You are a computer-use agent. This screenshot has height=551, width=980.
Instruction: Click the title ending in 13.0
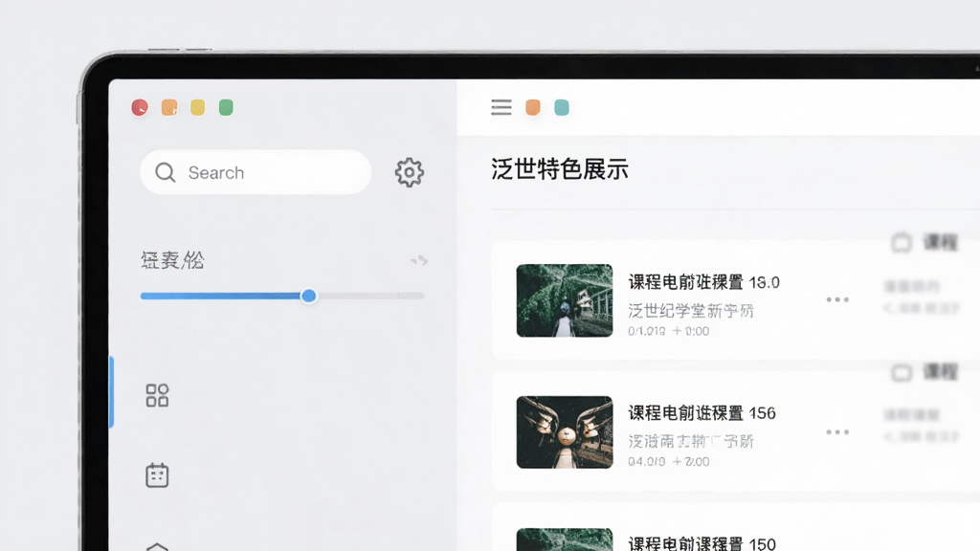pos(703,282)
